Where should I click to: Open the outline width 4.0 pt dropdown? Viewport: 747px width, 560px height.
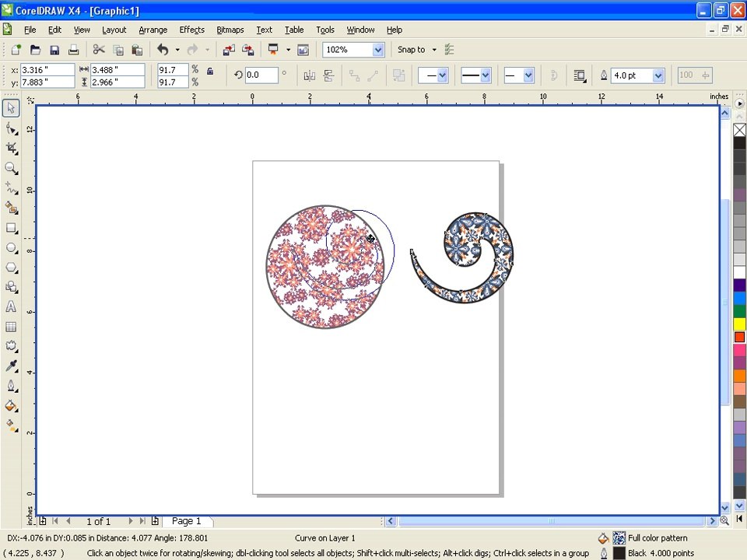(x=658, y=75)
